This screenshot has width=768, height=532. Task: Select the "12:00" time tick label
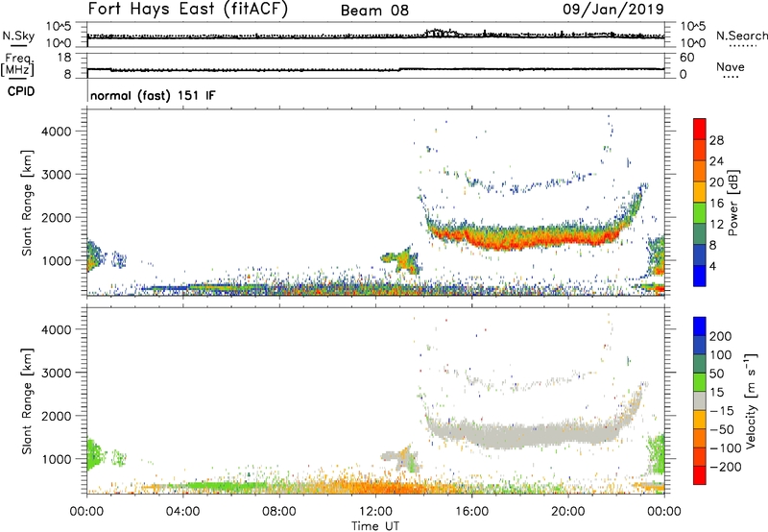[x=375, y=512]
